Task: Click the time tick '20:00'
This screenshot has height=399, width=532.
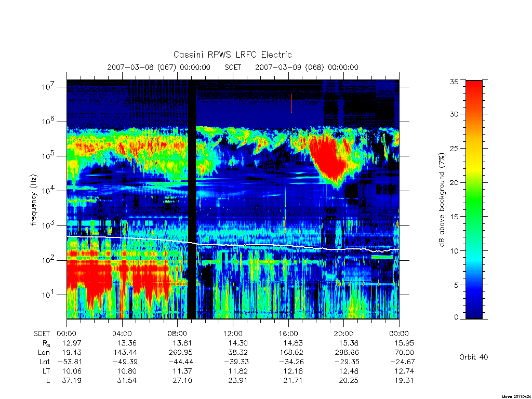Action: click(343, 334)
